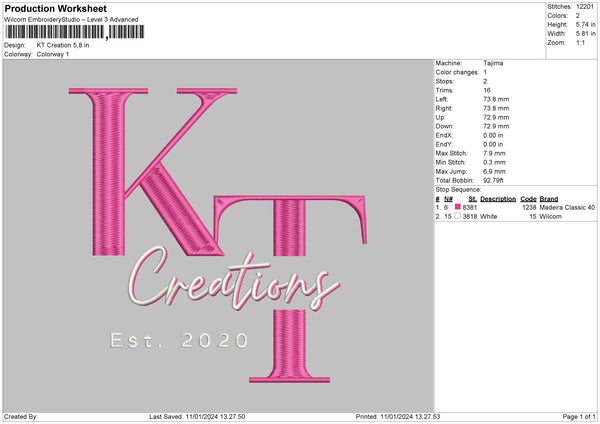Click the Height value 5.74 in

tap(585, 24)
